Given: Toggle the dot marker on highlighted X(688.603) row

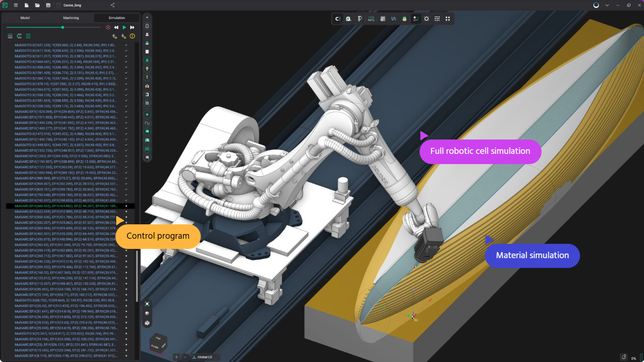Looking at the screenshot, I should tap(126, 206).
